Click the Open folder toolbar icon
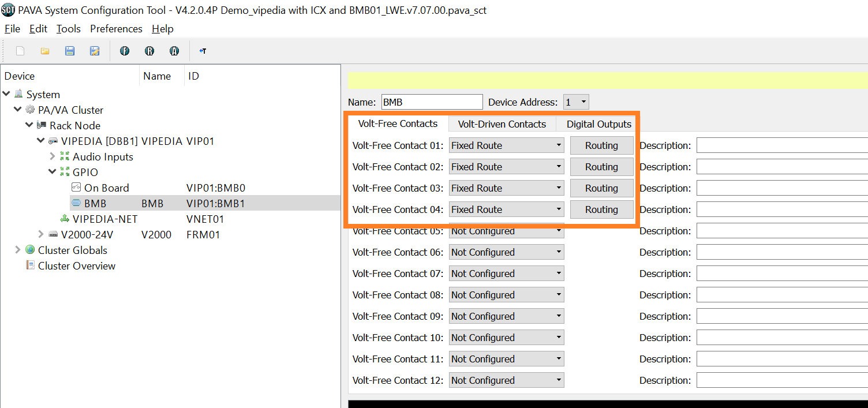 [x=45, y=51]
